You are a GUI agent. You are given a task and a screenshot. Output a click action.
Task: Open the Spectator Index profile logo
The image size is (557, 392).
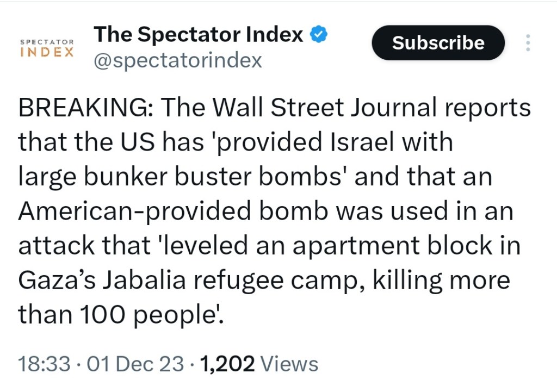[46, 48]
